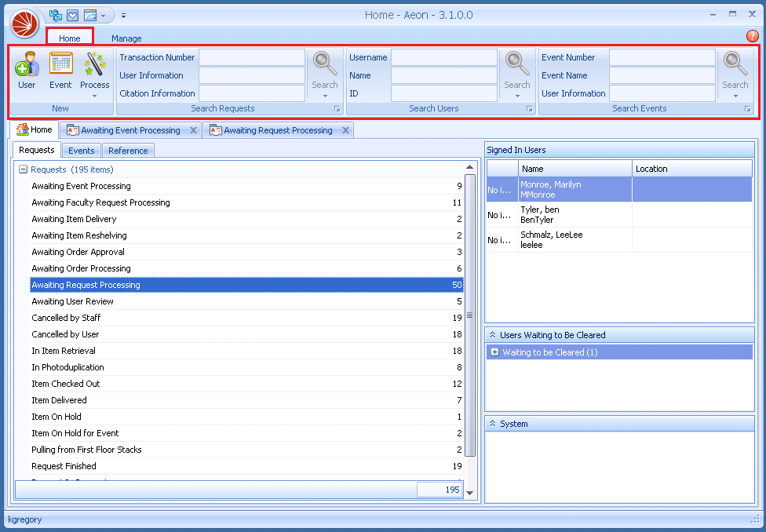Collapse the Requests (195 items) group
The image size is (766, 532).
pyautogui.click(x=24, y=169)
